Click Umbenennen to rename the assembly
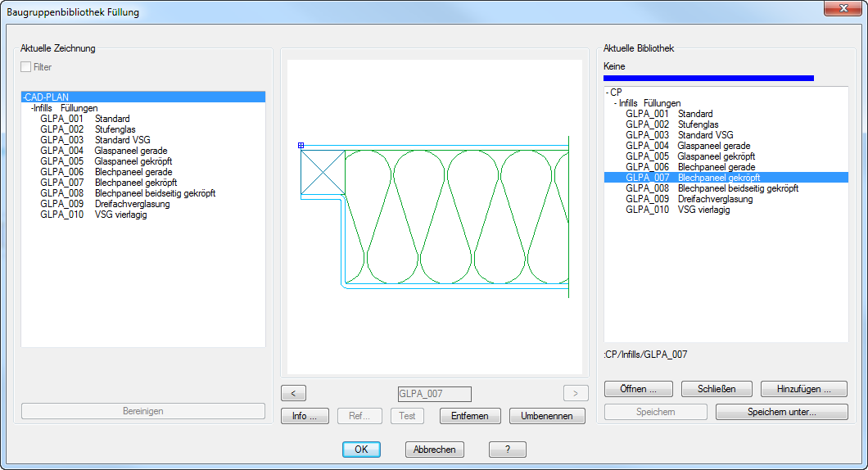Viewport: 868px width, 470px height. click(547, 416)
